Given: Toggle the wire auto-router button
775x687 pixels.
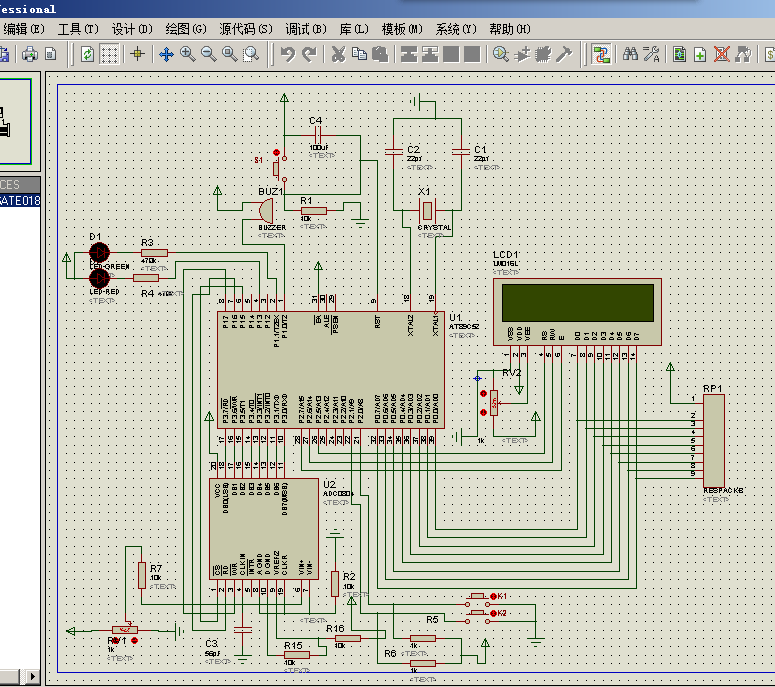Looking at the screenshot, I should point(602,54).
